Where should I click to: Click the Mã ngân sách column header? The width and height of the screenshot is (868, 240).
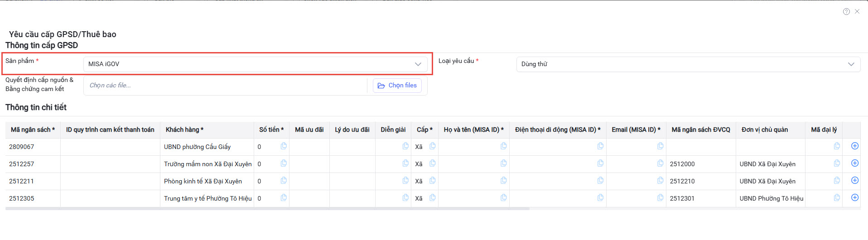coord(33,130)
